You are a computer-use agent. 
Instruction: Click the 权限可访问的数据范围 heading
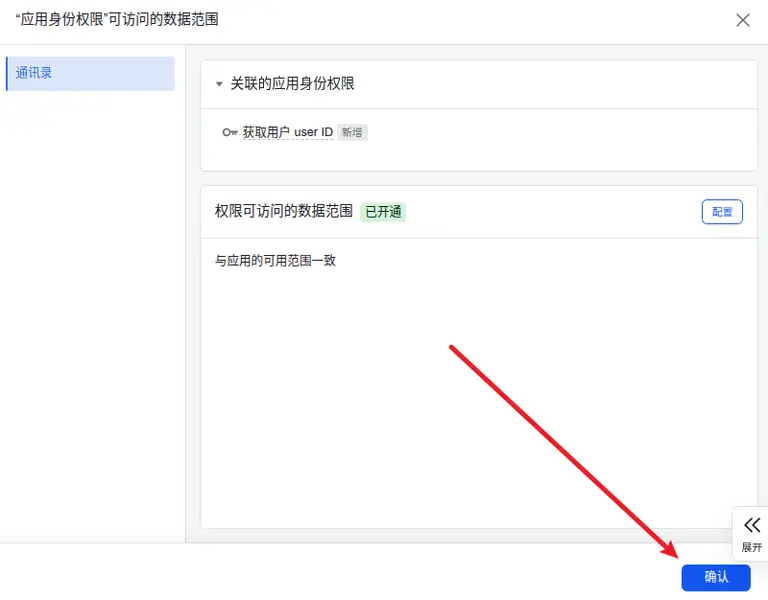(284, 211)
